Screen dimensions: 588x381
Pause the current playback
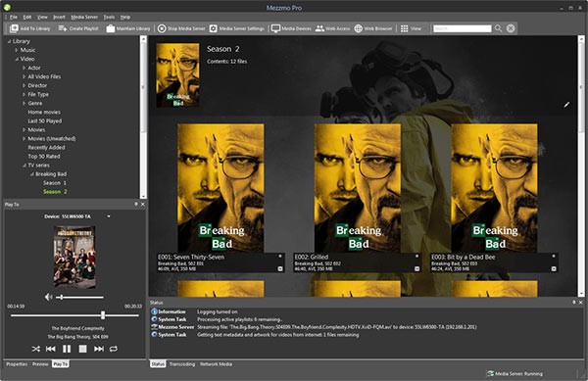click(x=67, y=349)
